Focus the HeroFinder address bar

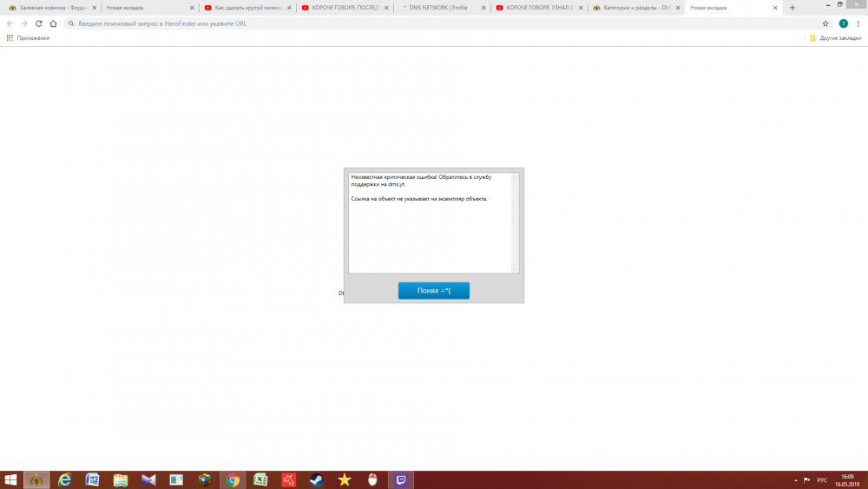(x=434, y=23)
